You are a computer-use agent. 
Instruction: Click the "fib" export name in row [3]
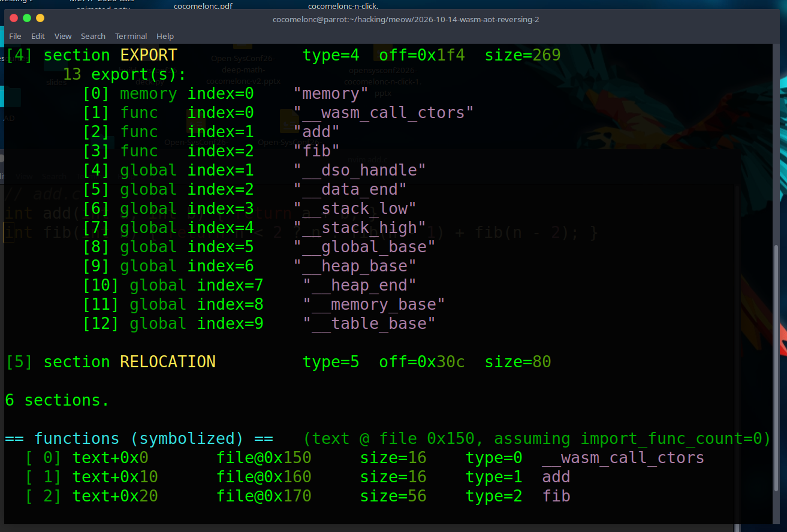[316, 151]
